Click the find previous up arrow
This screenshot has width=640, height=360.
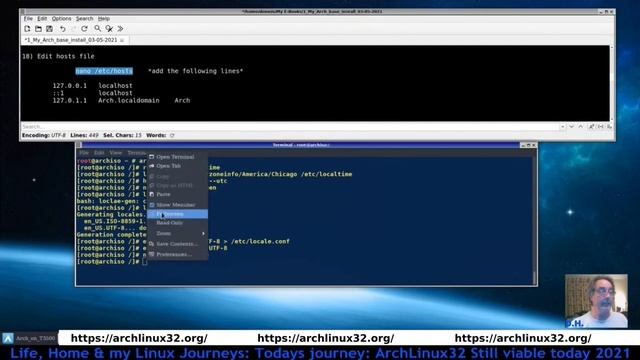(x=580, y=127)
